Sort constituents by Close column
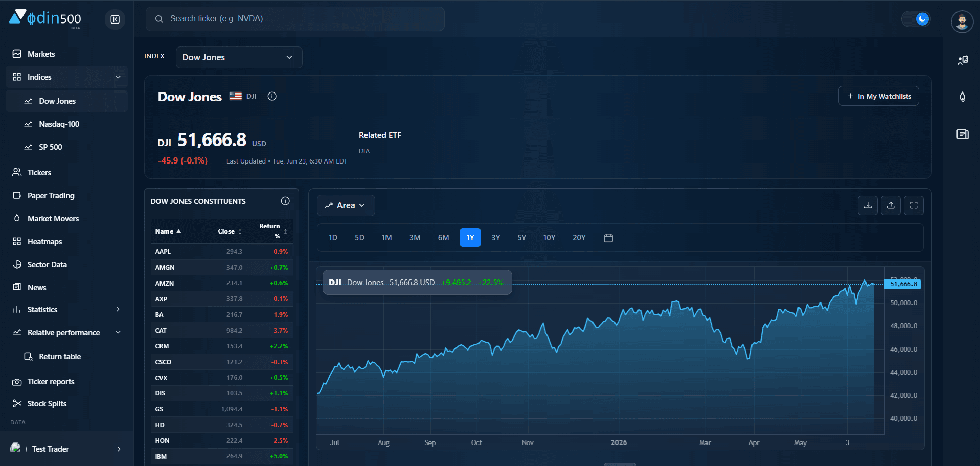 click(230, 231)
